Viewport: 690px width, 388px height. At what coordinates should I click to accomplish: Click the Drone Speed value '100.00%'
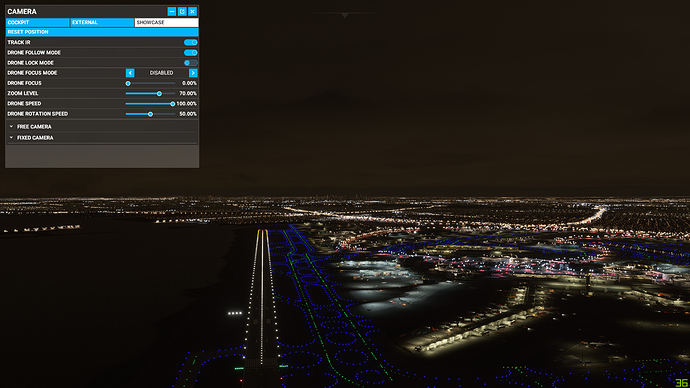coord(187,104)
